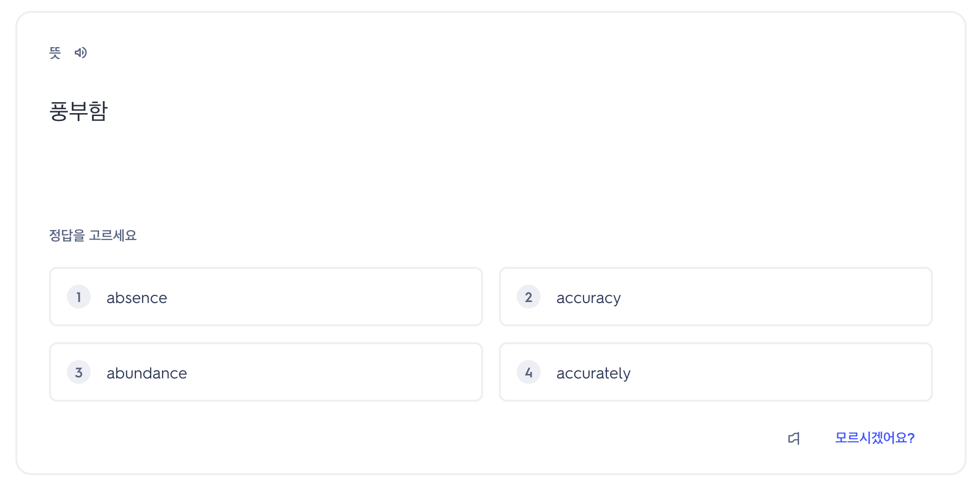The height and width of the screenshot is (487, 980).
Task: Play the pronunciation audio speaker icon
Action: click(81, 53)
